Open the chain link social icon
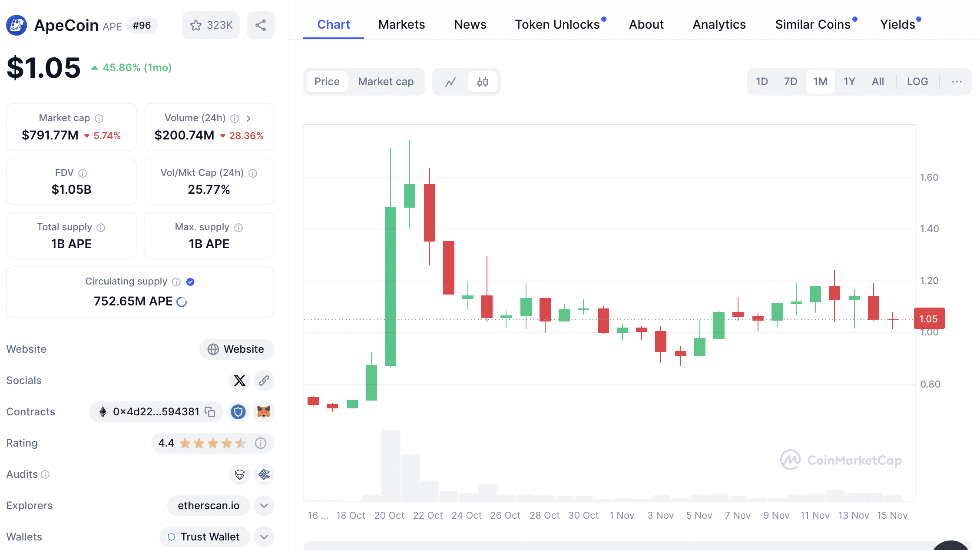Screen dimensions: 980x550 tap(264, 381)
